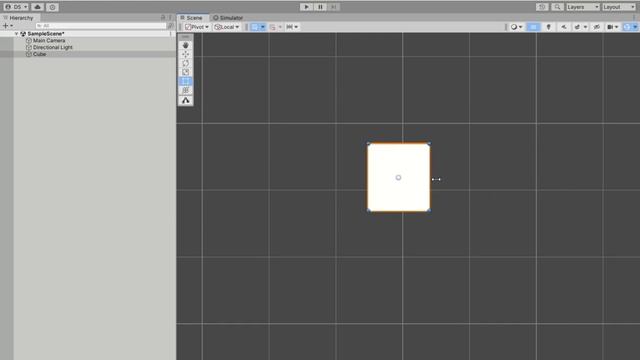Screen dimensions: 640x360
Task: Open the undo history icon
Action: coord(542,7)
